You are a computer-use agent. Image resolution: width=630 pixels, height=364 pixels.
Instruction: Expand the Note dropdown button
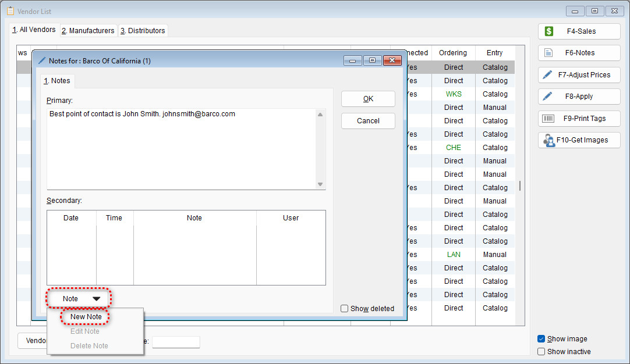pos(79,299)
